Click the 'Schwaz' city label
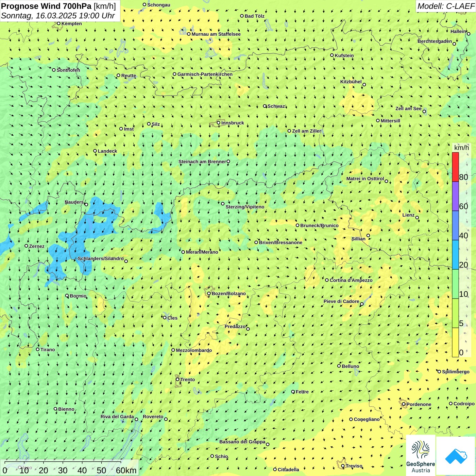The image size is (476, 476). [276, 106]
